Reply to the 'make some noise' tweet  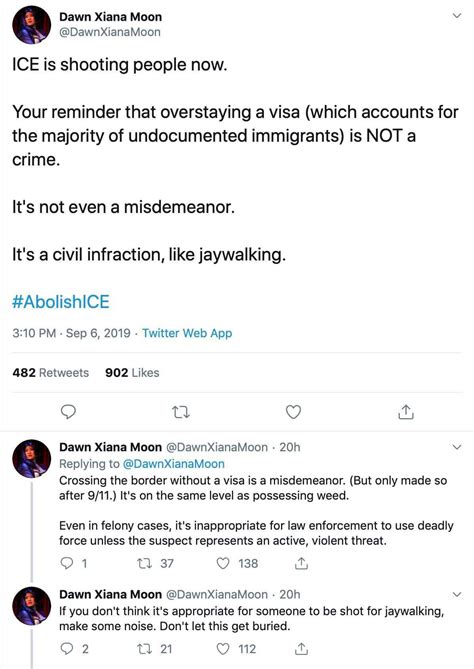(x=67, y=649)
